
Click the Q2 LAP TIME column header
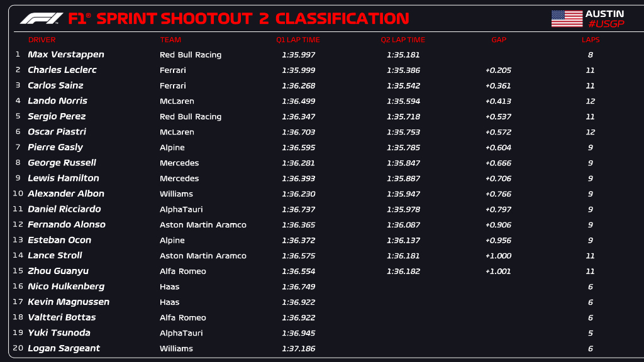click(402, 40)
